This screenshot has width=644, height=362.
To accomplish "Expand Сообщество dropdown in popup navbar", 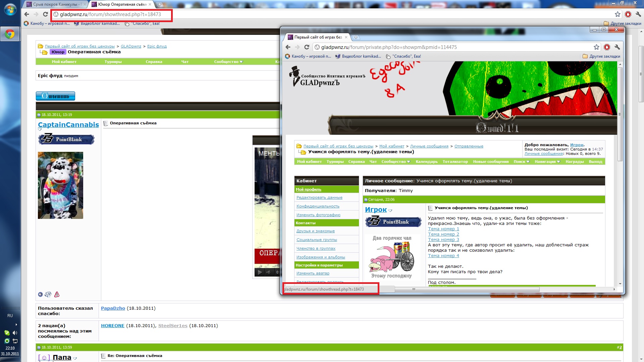I will (396, 162).
